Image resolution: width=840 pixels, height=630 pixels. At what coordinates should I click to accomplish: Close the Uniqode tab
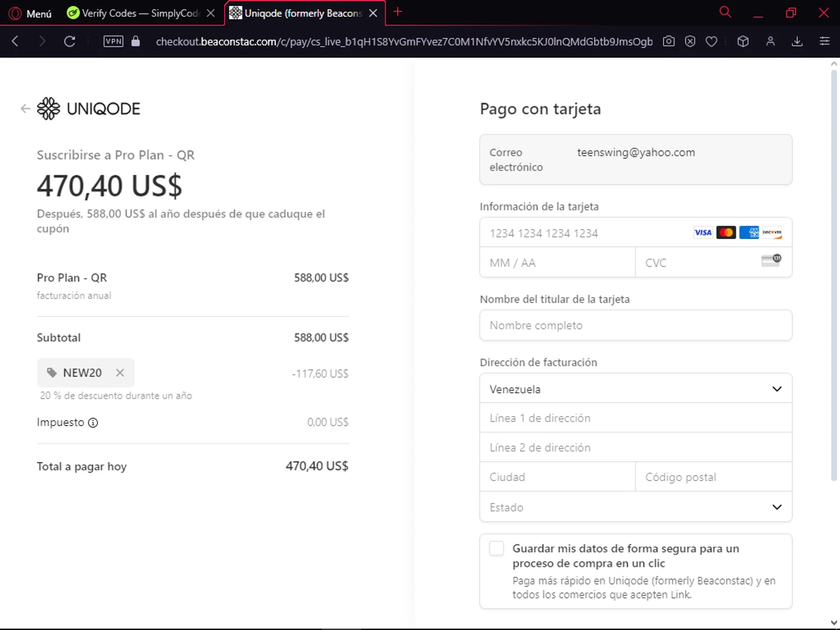pos(373,13)
